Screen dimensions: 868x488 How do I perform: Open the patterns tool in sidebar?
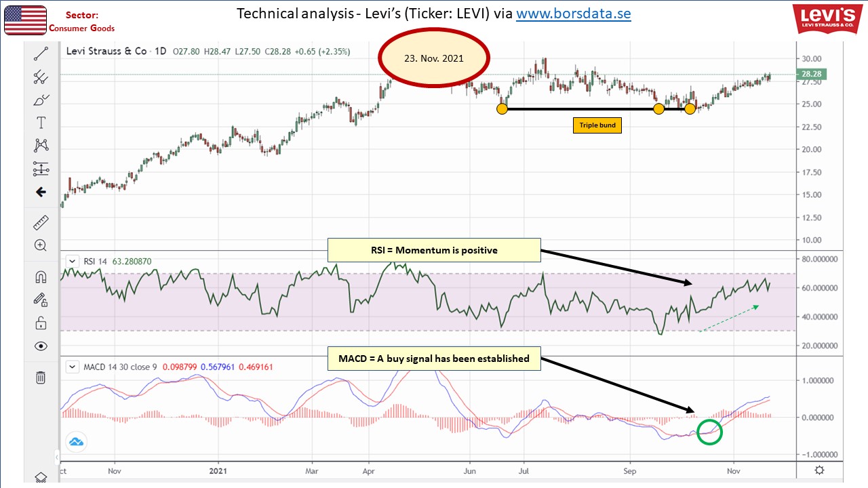pos(41,145)
